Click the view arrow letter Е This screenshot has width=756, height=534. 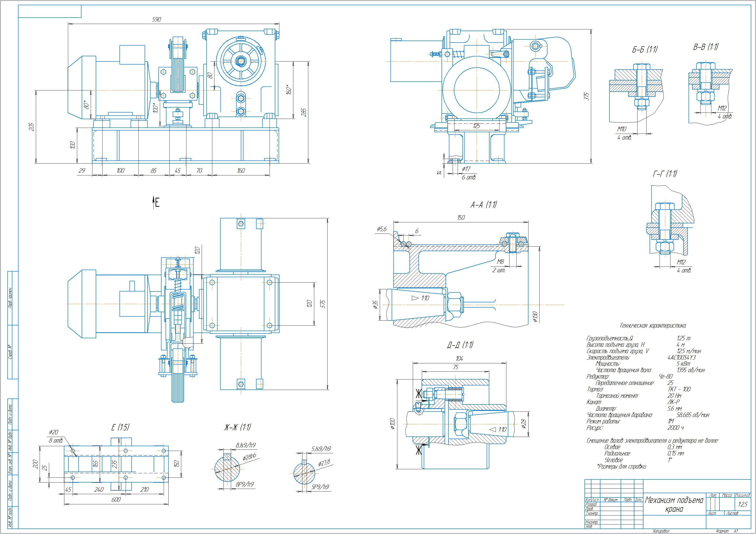[x=157, y=203]
